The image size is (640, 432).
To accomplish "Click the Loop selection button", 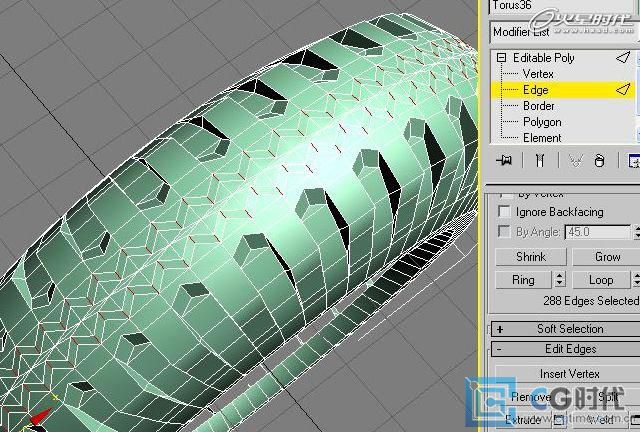I will tap(601, 280).
